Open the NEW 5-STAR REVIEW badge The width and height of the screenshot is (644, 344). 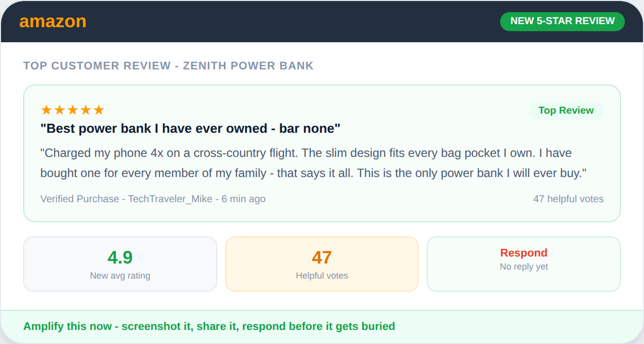coord(562,21)
